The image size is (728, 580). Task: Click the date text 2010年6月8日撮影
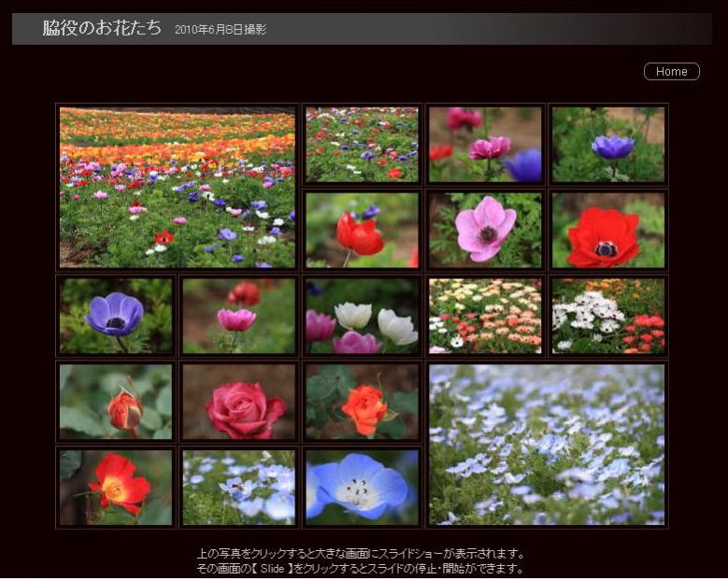click(221, 30)
